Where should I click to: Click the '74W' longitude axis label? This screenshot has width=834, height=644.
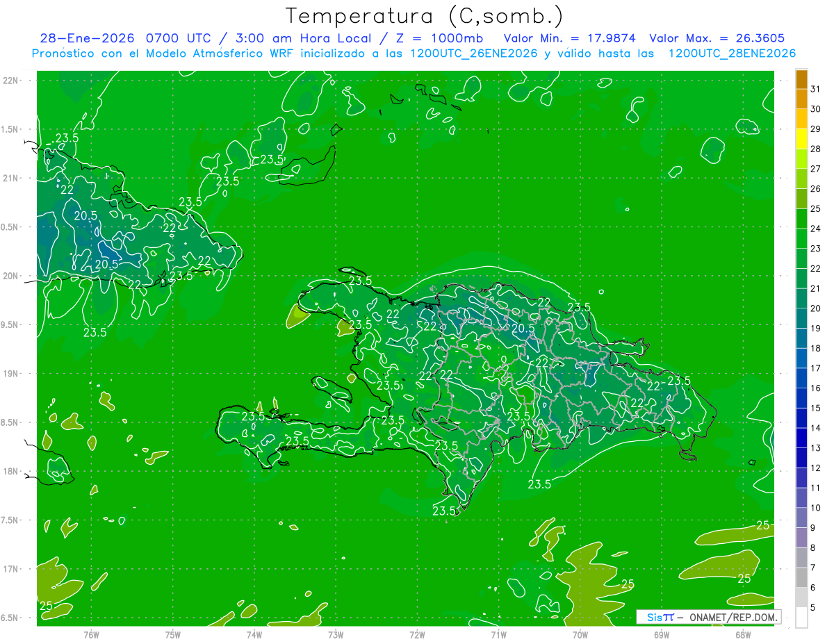click(254, 634)
